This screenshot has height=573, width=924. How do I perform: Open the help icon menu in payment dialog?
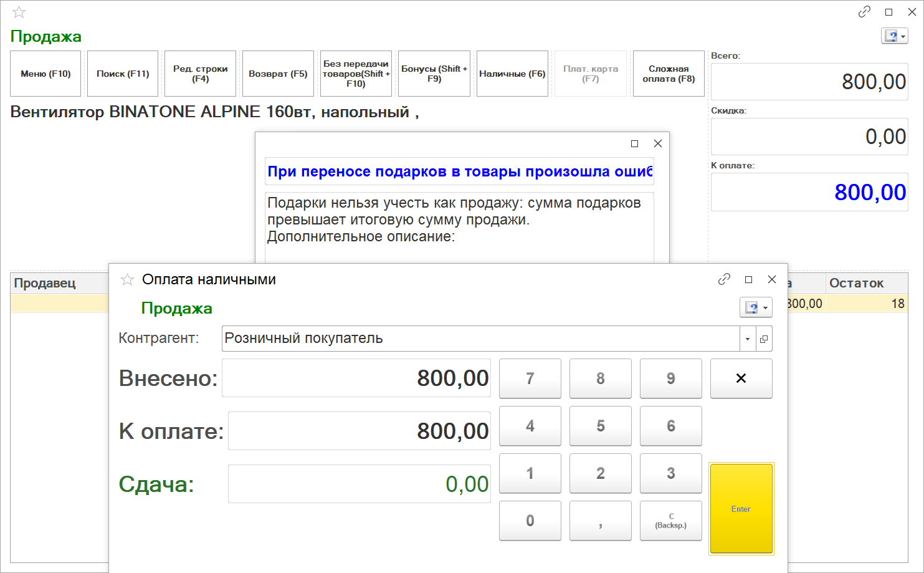tap(756, 307)
